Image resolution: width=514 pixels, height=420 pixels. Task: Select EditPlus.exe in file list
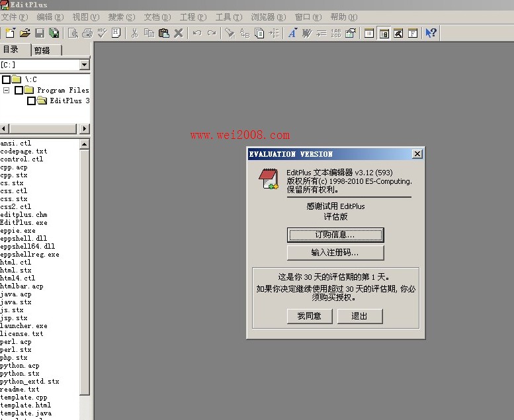tap(24, 223)
